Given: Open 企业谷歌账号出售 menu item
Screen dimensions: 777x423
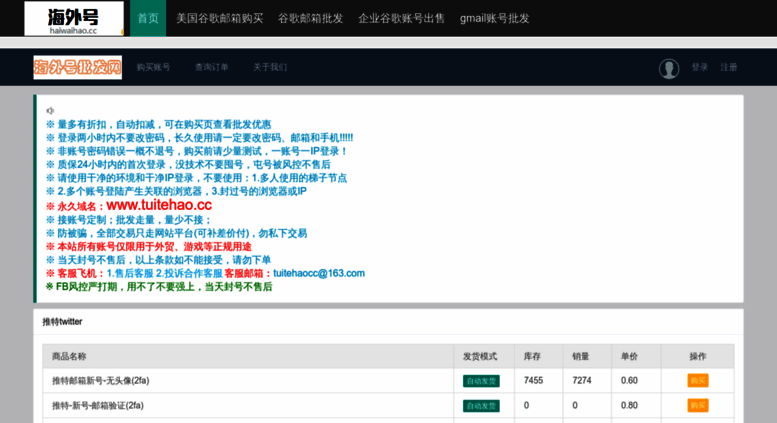Looking at the screenshot, I should click(x=401, y=18).
